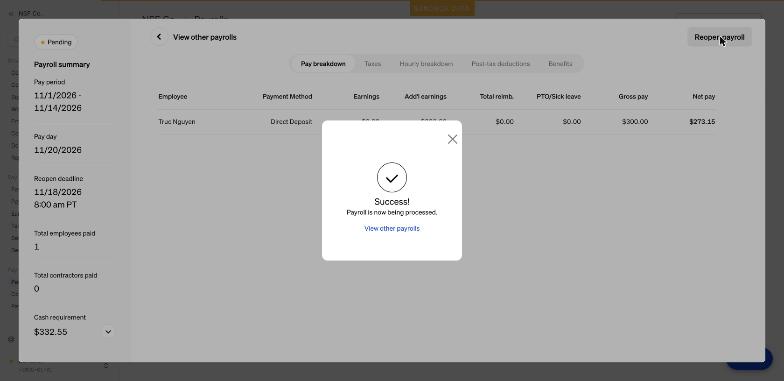
Task: Click the Payroll summary heading
Action: tap(62, 64)
